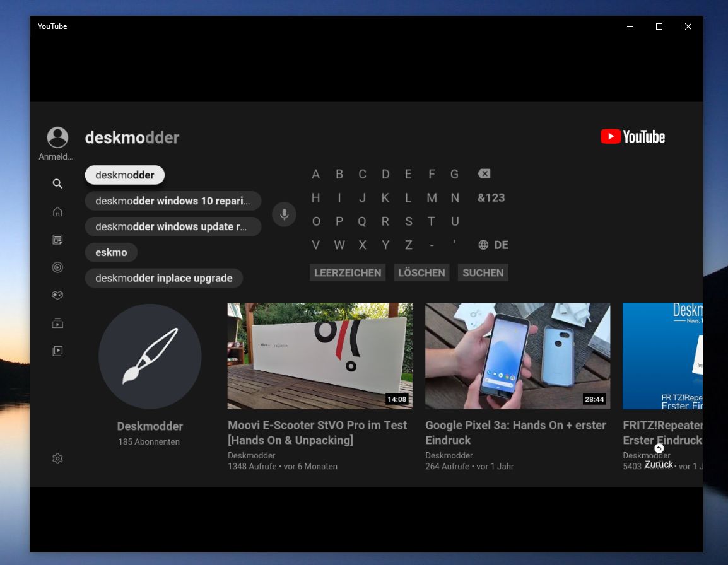Click the search query field showing "deskmodder"
The image size is (728, 565).
click(132, 137)
